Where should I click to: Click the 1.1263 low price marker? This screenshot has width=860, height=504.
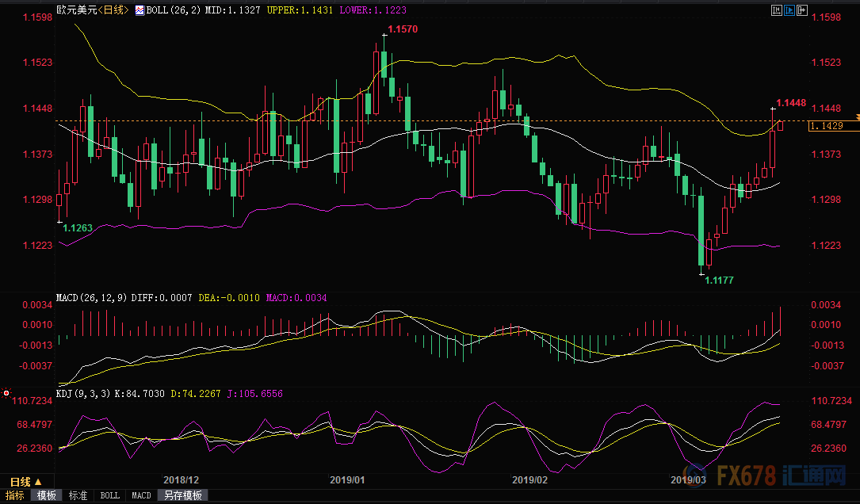coord(78,228)
